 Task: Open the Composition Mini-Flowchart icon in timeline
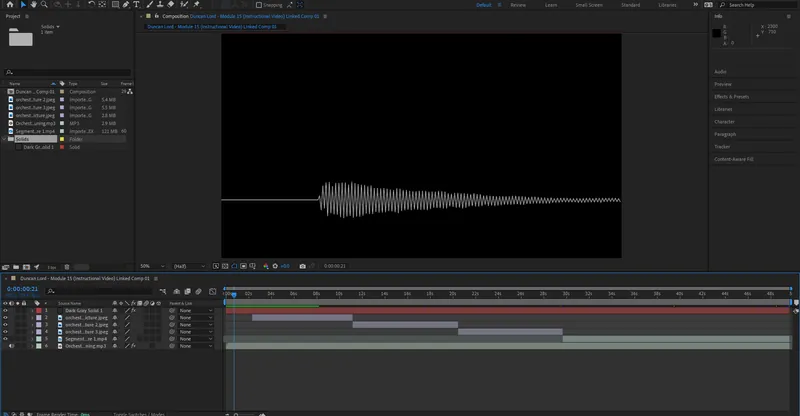[x=163, y=291]
